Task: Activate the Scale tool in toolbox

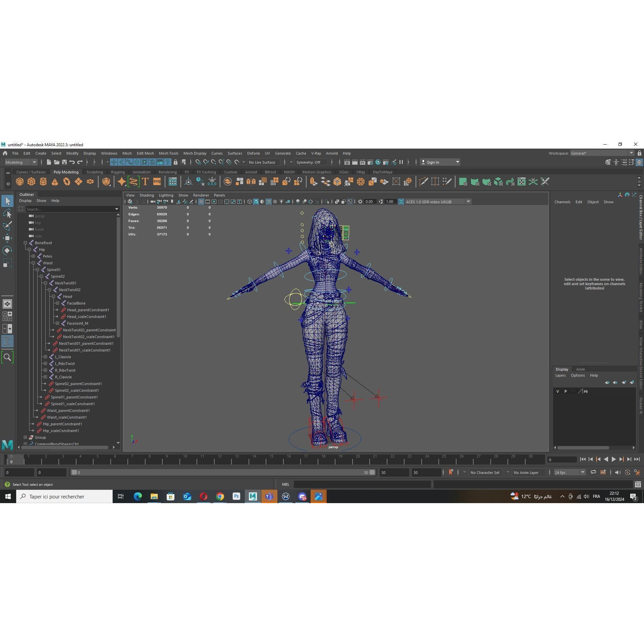Action: click(x=7, y=263)
